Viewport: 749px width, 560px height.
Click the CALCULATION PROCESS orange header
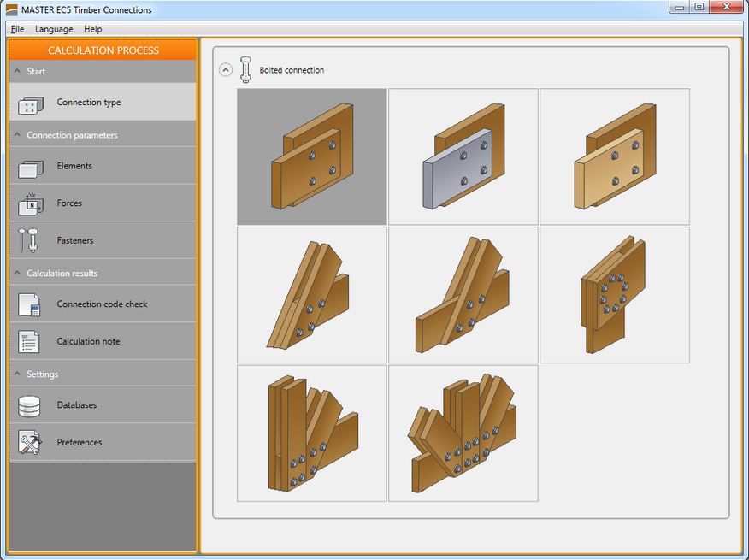pos(103,50)
